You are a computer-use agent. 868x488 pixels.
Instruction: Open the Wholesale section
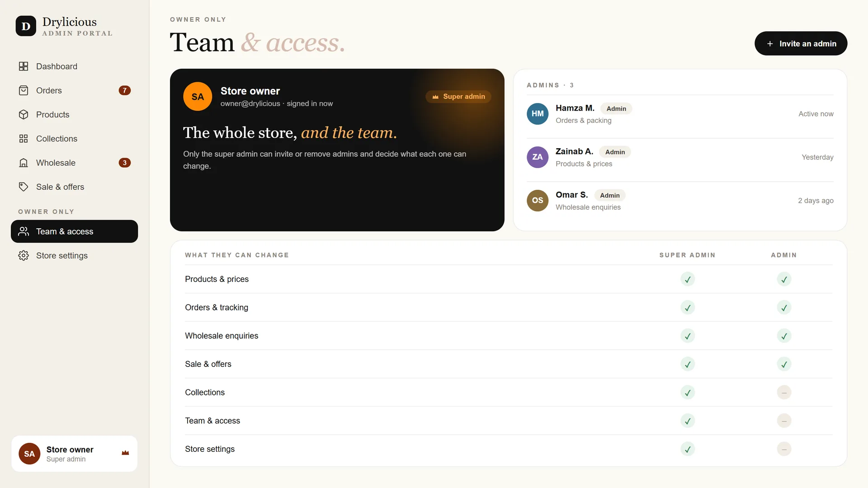click(x=74, y=163)
